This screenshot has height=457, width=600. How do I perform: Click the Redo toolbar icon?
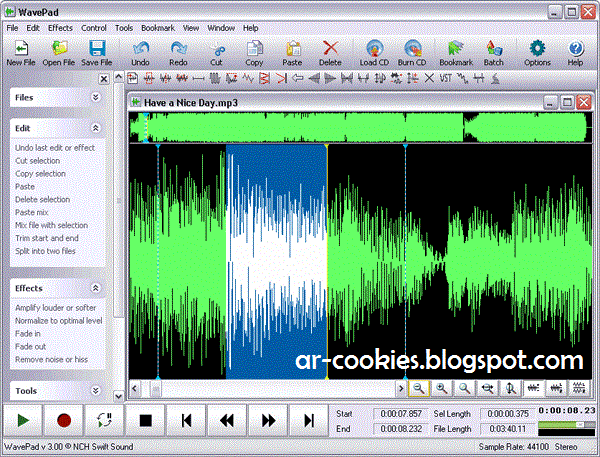tap(178, 53)
